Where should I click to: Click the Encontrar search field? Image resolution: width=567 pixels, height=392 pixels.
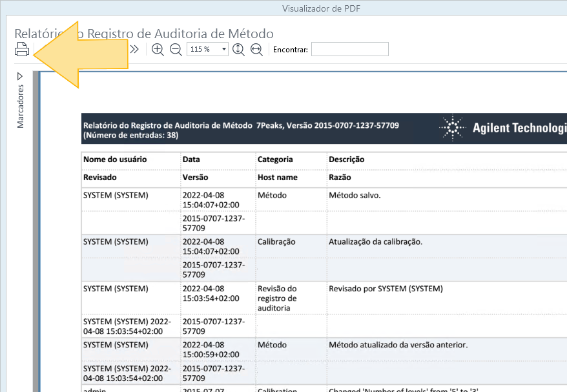(x=349, y=49)
